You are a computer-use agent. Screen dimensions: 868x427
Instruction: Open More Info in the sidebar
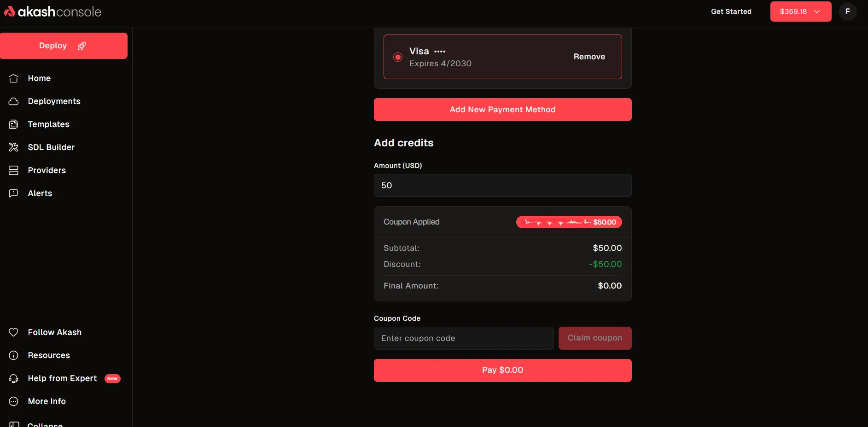tap(47, 401)
